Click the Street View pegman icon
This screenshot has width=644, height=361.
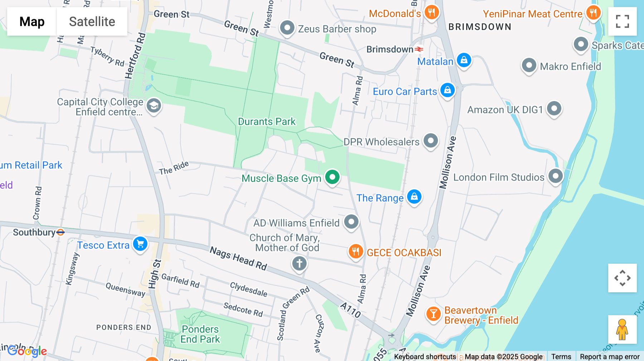[623, 330]
